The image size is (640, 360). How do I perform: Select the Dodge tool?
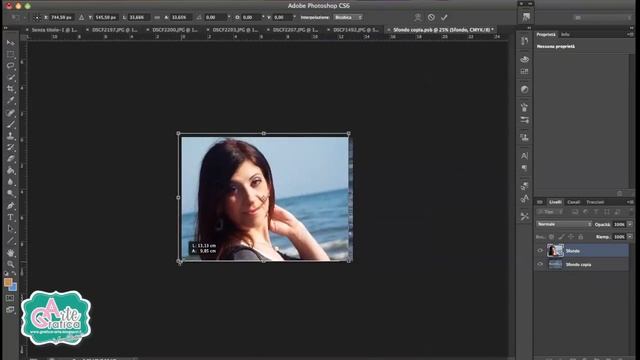pyautogui.click(x=11, y=193)
